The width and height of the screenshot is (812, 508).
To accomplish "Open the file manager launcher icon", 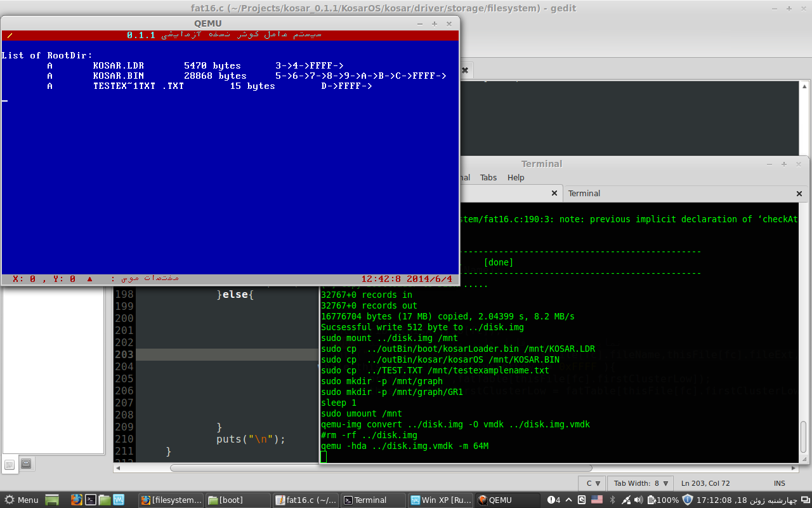I will (105, 500).
